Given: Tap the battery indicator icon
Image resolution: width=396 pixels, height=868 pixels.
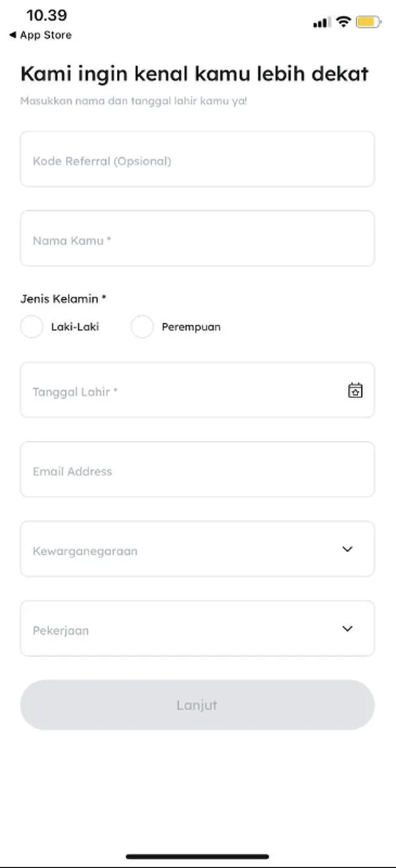Looking at the screenshot, I should pos(368,22).
